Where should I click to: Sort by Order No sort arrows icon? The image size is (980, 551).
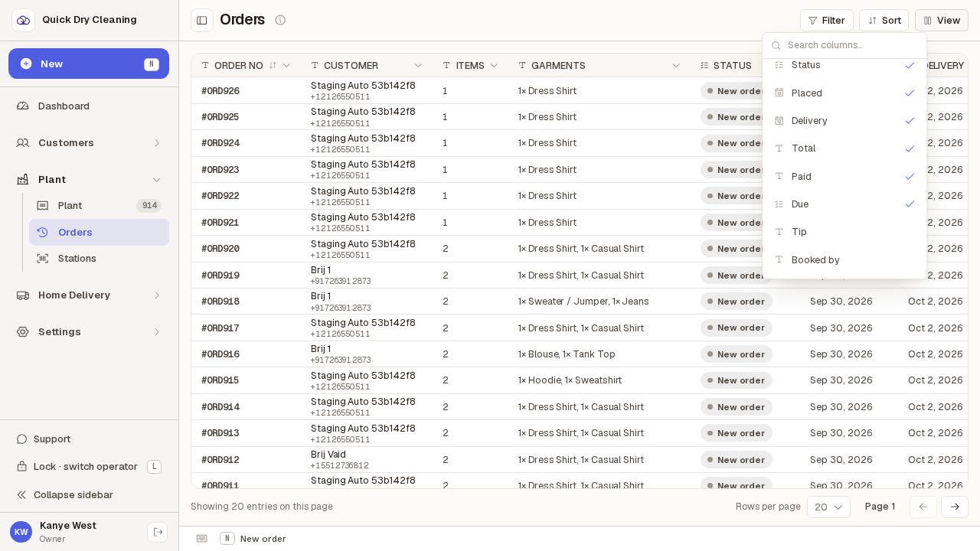[x=273, y=65]
